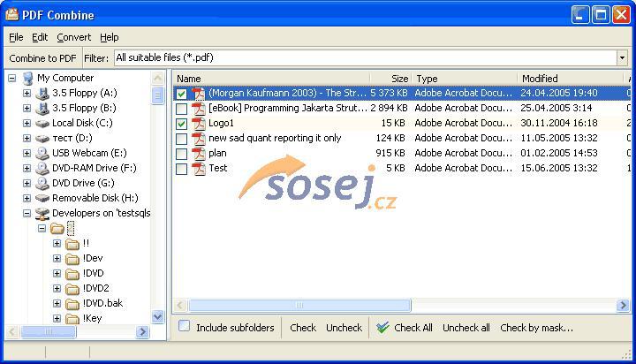The width and height of the screenshot is (636, 364).
Task: Click the 3.5 Floppy (B:) drive icon
Action: tap(42, 109)
